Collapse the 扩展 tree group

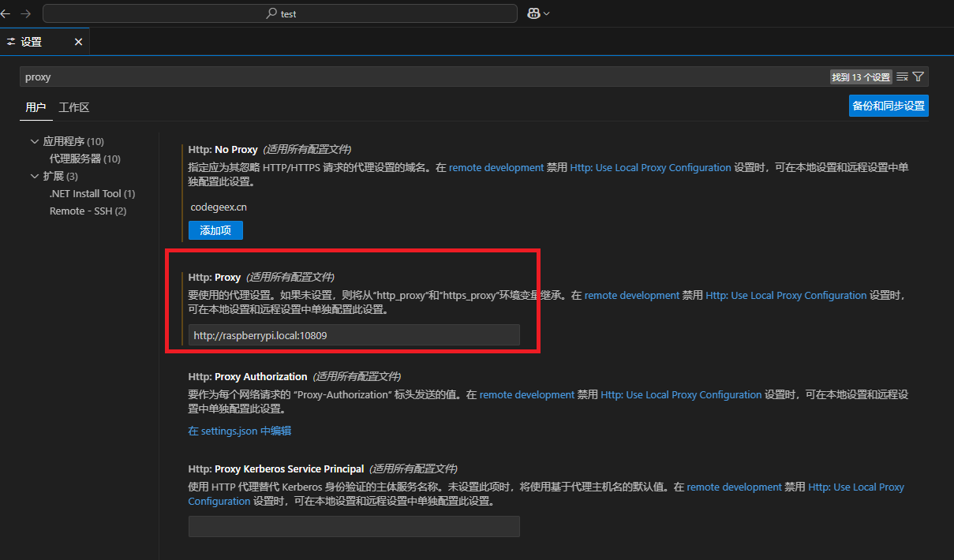coord(35,176)
